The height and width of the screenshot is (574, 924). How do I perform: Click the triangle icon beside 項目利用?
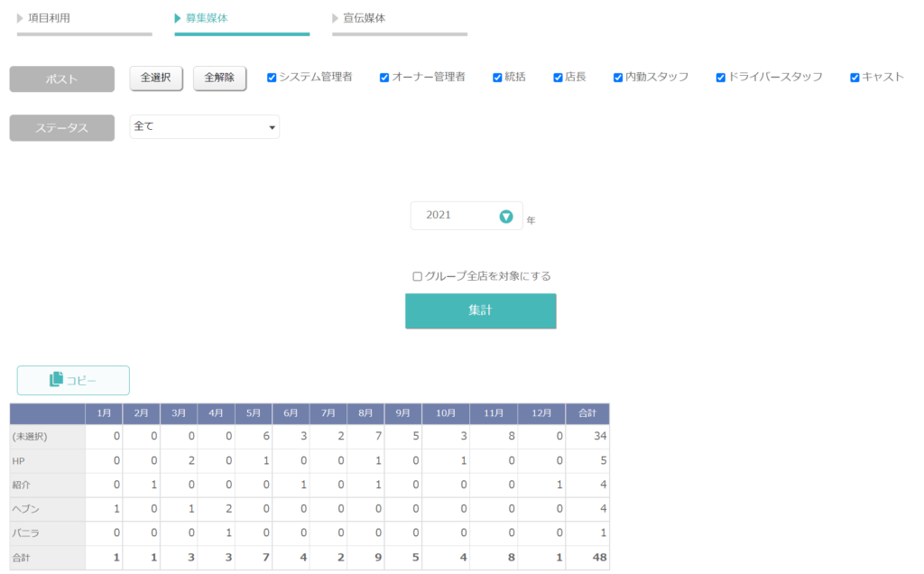point(20,18)
